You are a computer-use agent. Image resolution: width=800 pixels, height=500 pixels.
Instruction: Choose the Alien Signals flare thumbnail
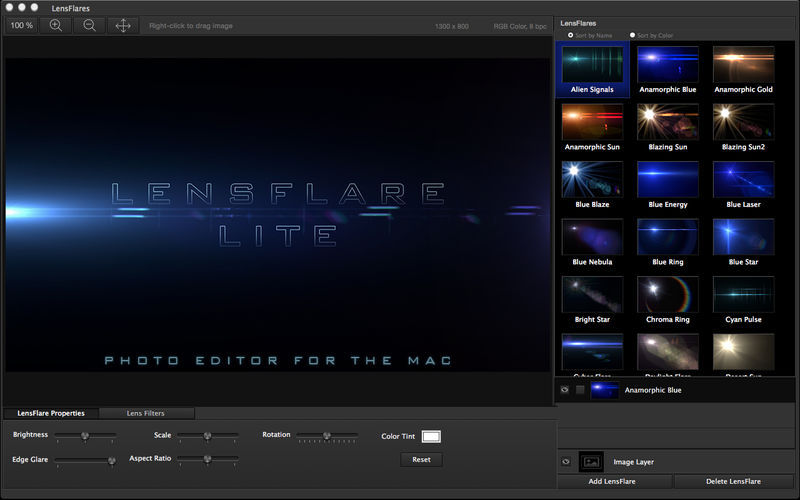coord(593,65)
